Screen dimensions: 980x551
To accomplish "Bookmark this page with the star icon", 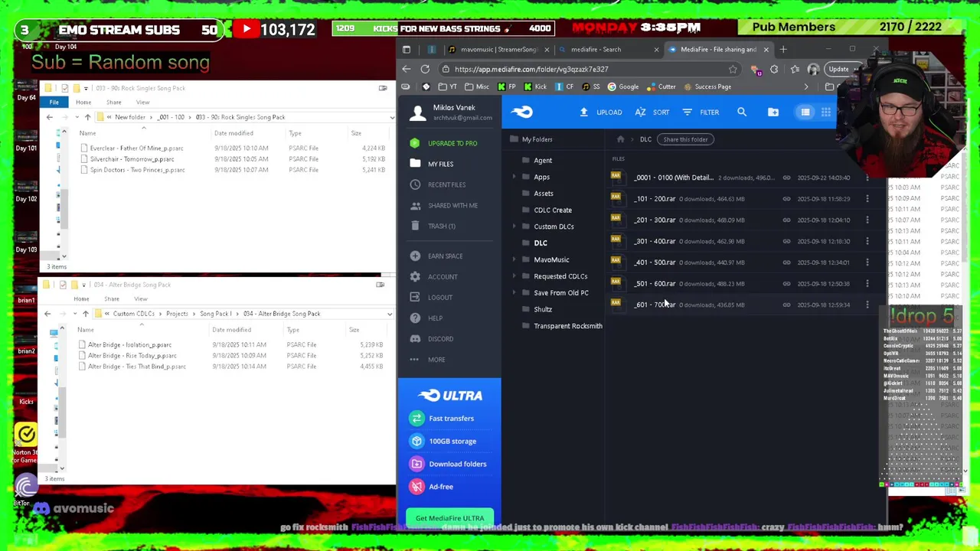I will tap(733, 69).
